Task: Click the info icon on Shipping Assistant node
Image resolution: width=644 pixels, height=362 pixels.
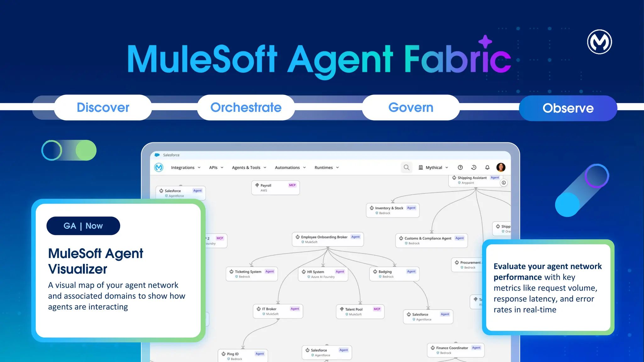Action: pyautogui.click(x=504, y=183)
